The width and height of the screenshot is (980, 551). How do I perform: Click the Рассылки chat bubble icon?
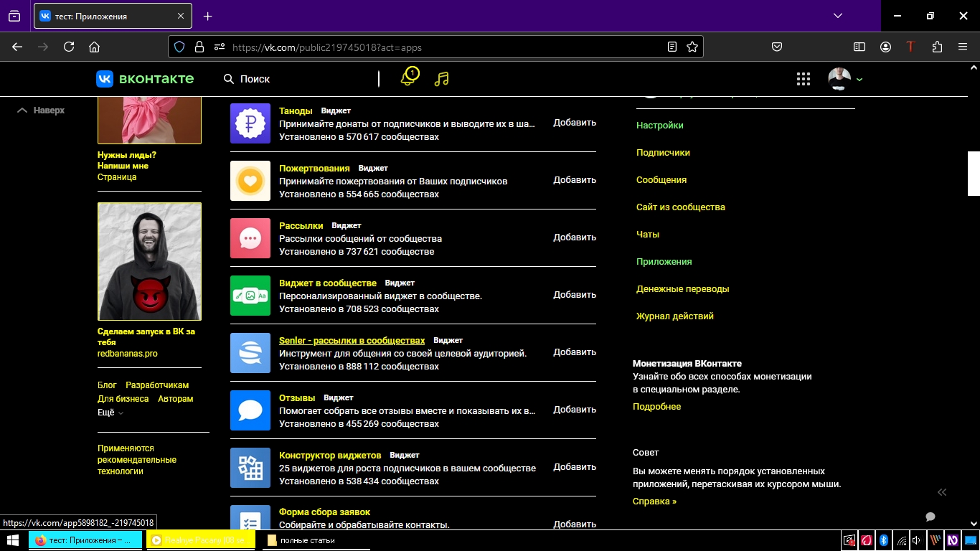250,238
